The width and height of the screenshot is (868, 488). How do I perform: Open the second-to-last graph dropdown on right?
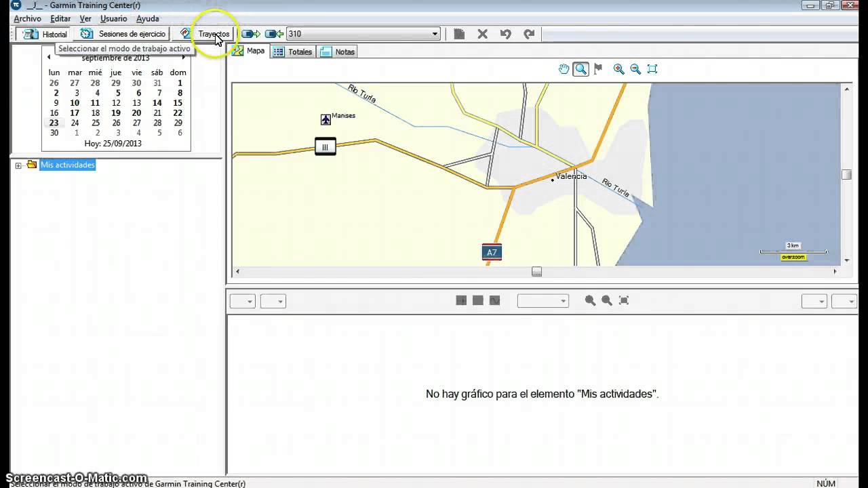[814, 301]
